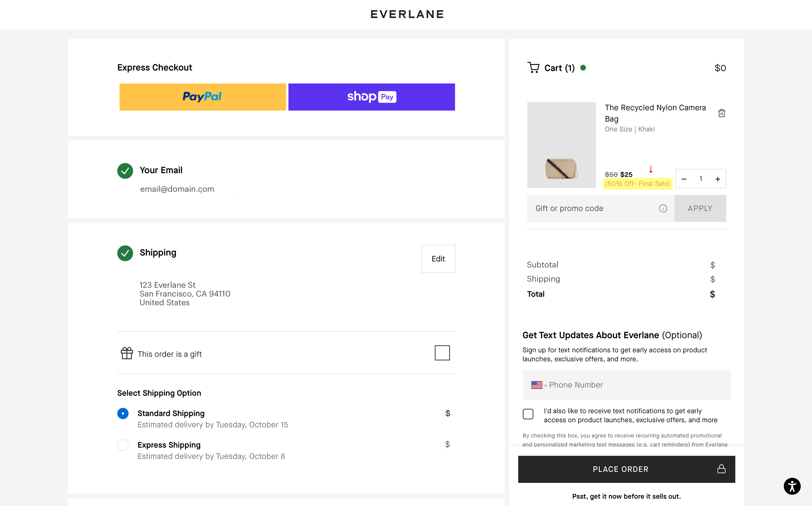This screenshot has width=812, height=506.
Task: Open the accessibility widget icon
Action: (792, 486)
